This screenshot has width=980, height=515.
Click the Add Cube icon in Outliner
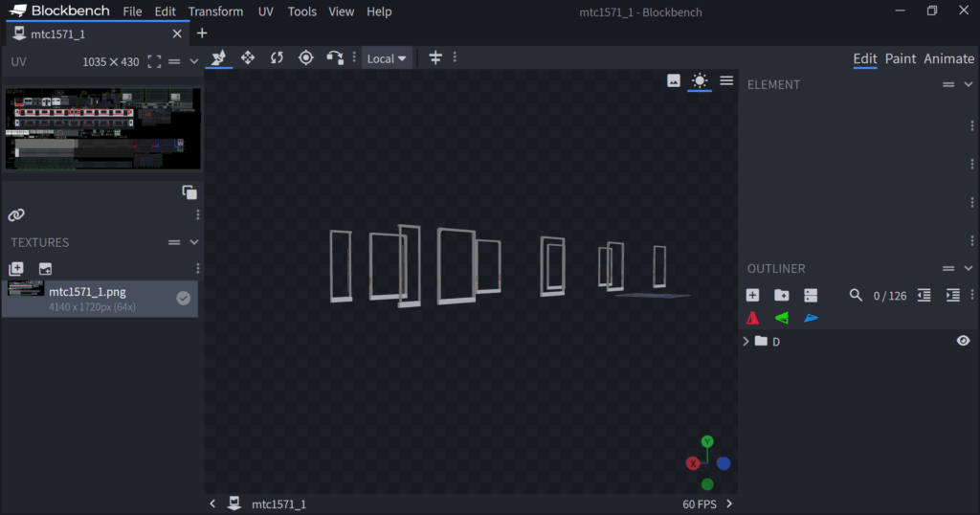753,296
